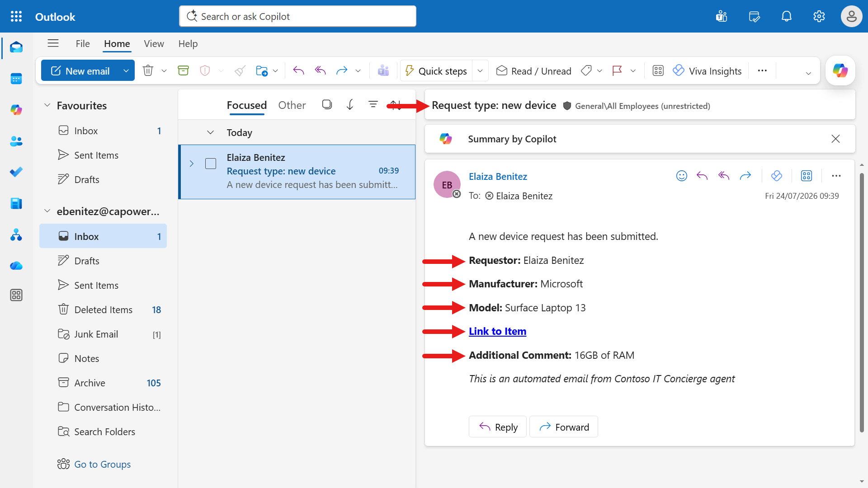Image resolution: width=868 pixels, height=488 pixels.
Task: Open the Delete options dropdown arrow
Action: point(164,71)
